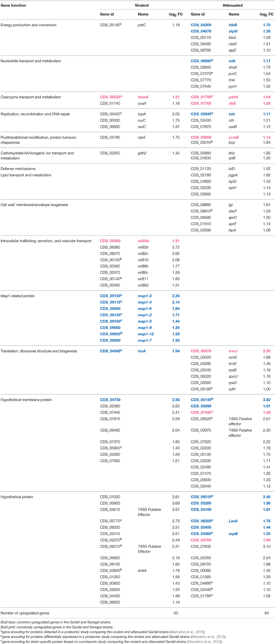Select gene name LexA

(x=233, y=521)
